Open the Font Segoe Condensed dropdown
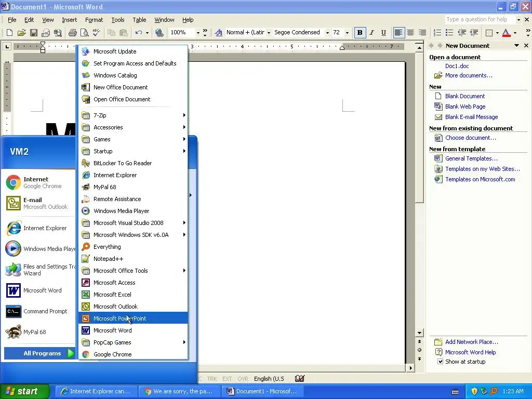Image resolution: width=532 pixels, height=399 pixels. click(x=327, y=33)
